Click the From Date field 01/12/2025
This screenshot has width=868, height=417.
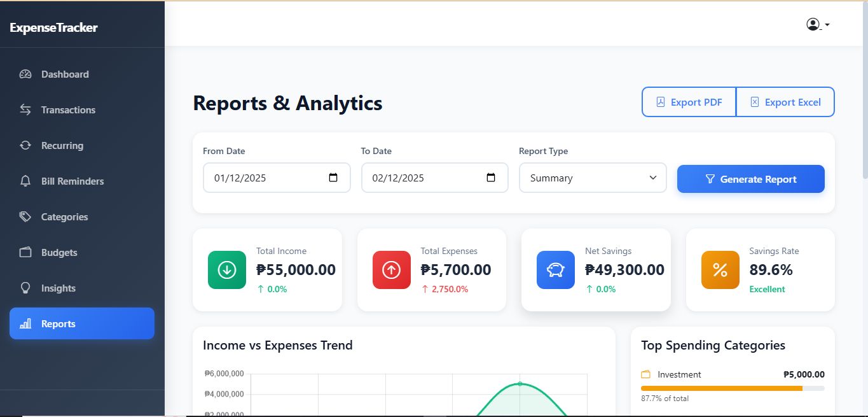tap(277, 178)
